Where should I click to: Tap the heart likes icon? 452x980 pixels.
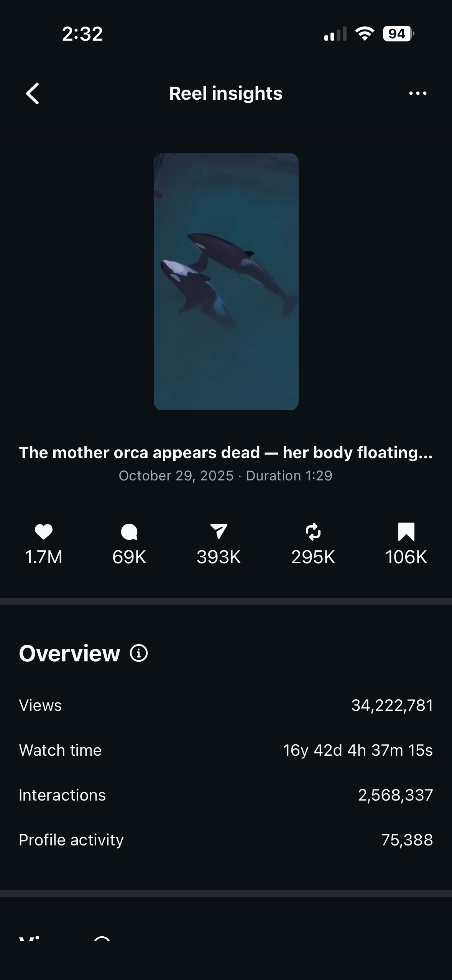[x=44, y=532]
